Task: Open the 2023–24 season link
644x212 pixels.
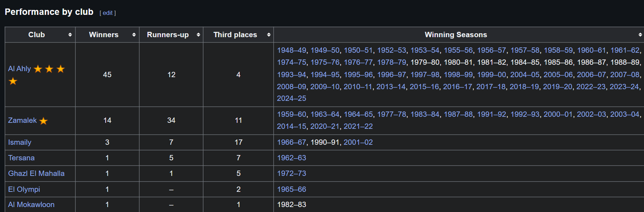Action: coord(624,87)
